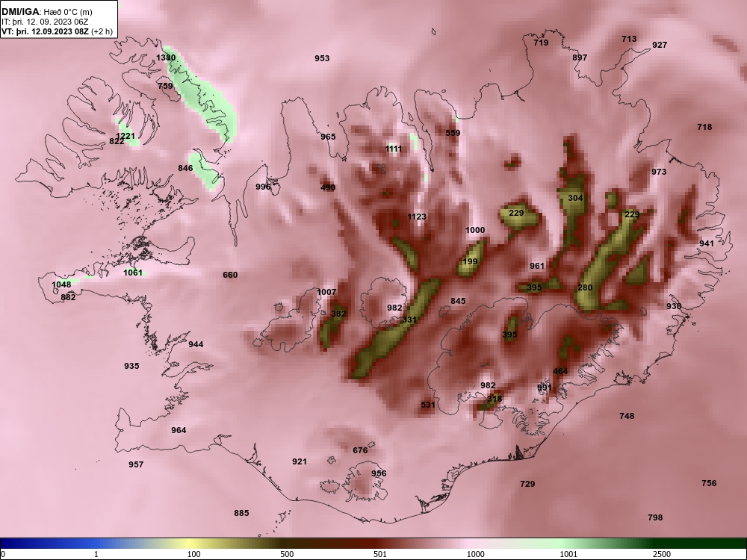Image resolution: width=747 pixels, height=560 pixels.
Task: Click the map value '846'
Action: [185, 167]
